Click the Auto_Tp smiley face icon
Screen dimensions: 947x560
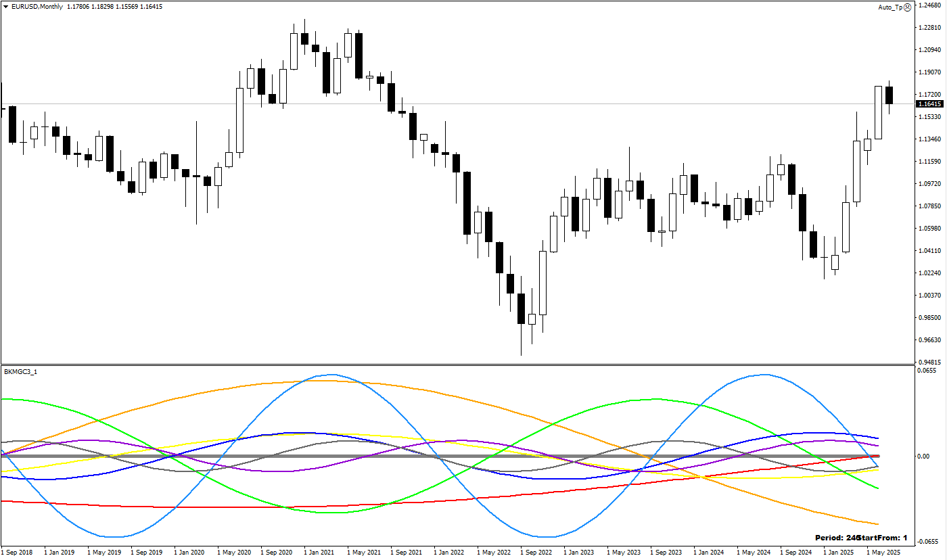pyautogui.click(x=907, y=7)
